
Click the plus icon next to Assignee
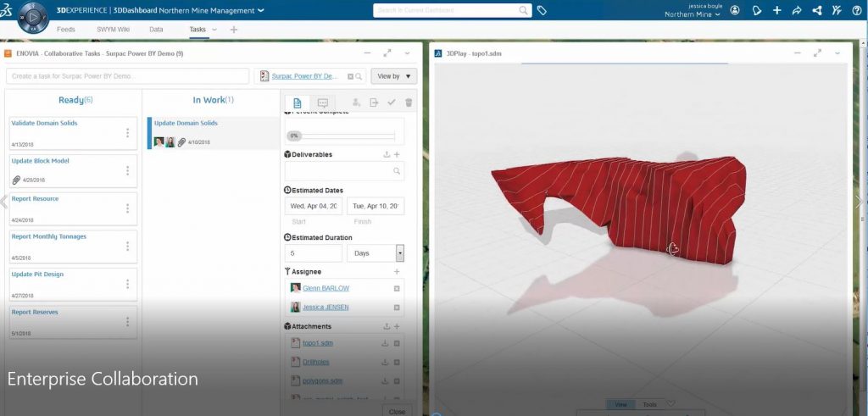tap(397, 271)
